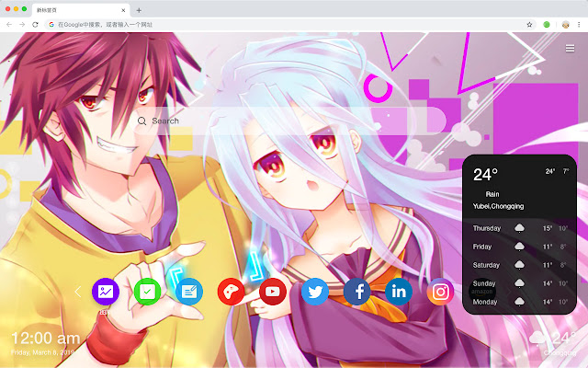Click Yubei,Chongqing location in weather widget
588x368 pixels.
pos(498,206)
